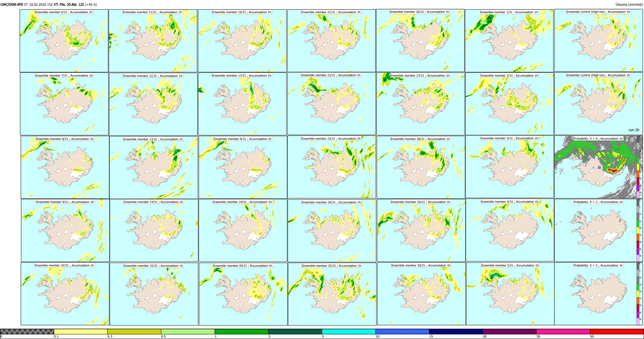The width and height of the screenshot is (644, 339).
Task: Click the red above-50 legend swatch
Action: tap(617, 332)
